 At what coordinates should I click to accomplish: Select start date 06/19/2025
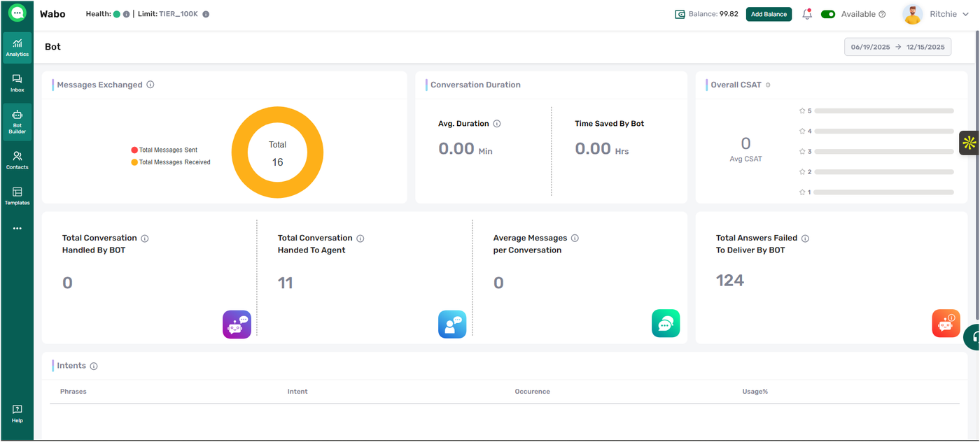tap(870, 47)
